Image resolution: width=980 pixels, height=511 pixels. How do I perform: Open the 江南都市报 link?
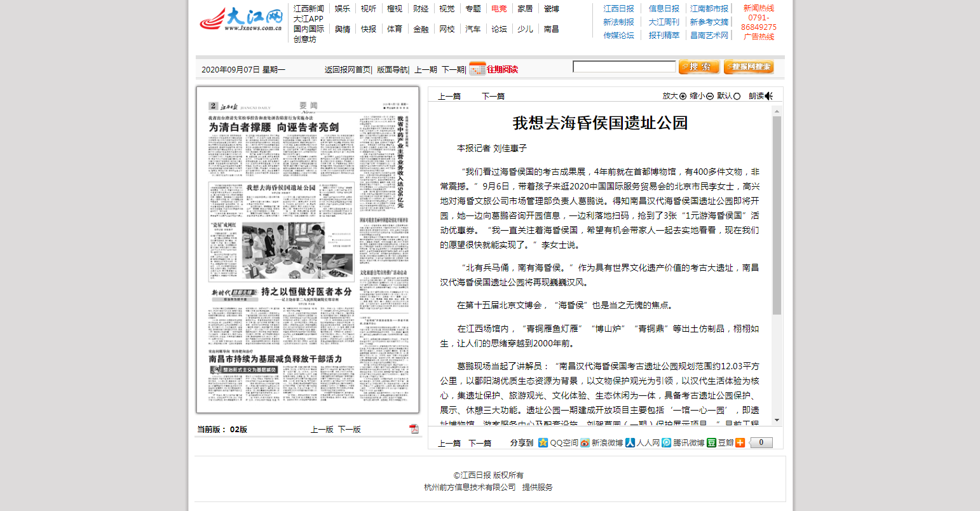click(x=709, y=9)
